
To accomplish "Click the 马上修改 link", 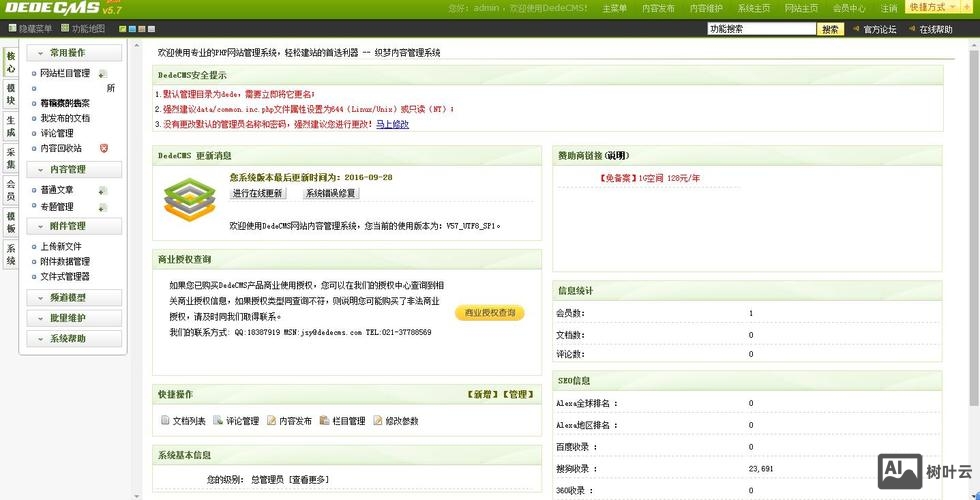I will [392, 124].
